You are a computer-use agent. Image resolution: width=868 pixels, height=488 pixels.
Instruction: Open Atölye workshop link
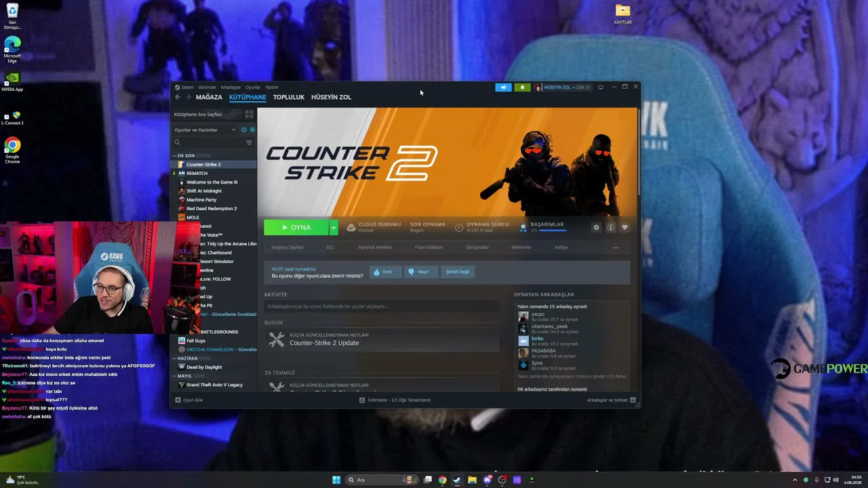pos(561,247)
